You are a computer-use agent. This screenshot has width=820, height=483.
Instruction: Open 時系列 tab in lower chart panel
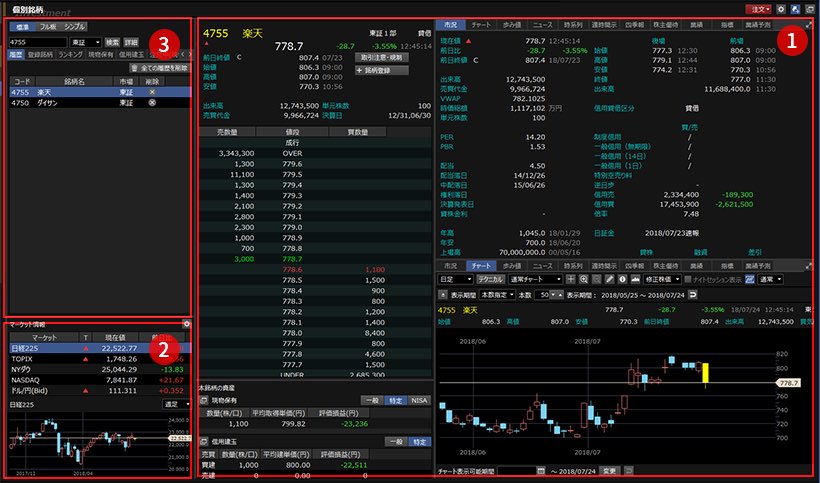(573, 266)
